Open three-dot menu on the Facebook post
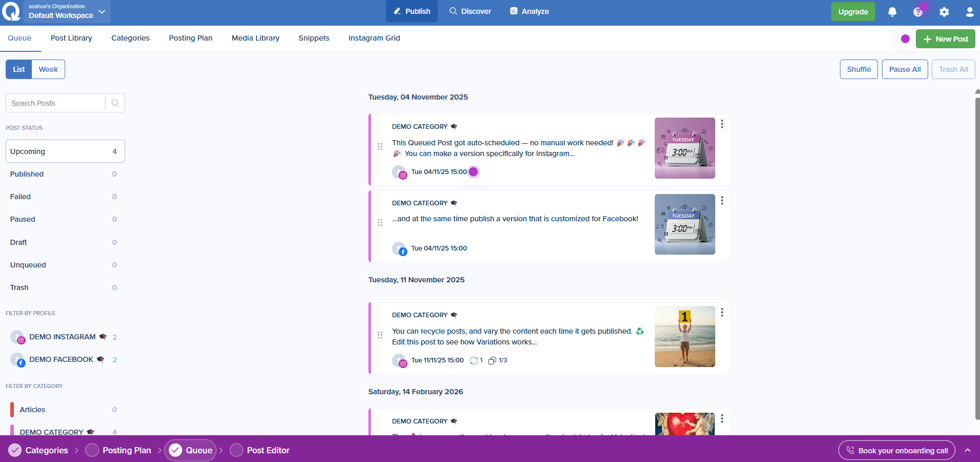 click(x=722, y=201)
